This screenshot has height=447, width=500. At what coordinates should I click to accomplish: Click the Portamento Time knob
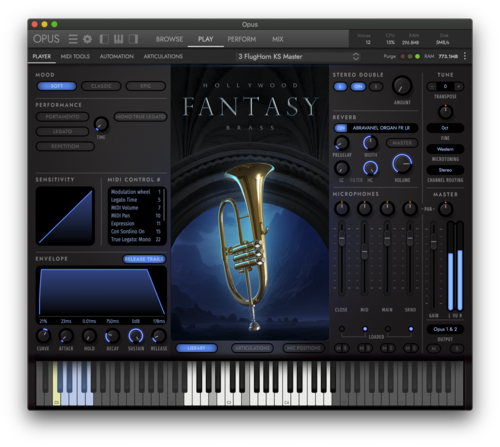pos(101,124)
